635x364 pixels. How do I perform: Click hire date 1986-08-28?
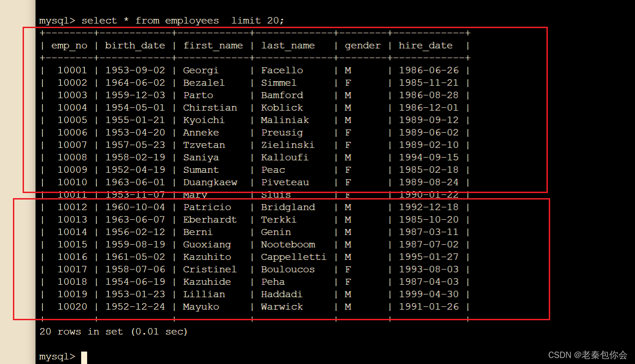(x=429, y=95)
